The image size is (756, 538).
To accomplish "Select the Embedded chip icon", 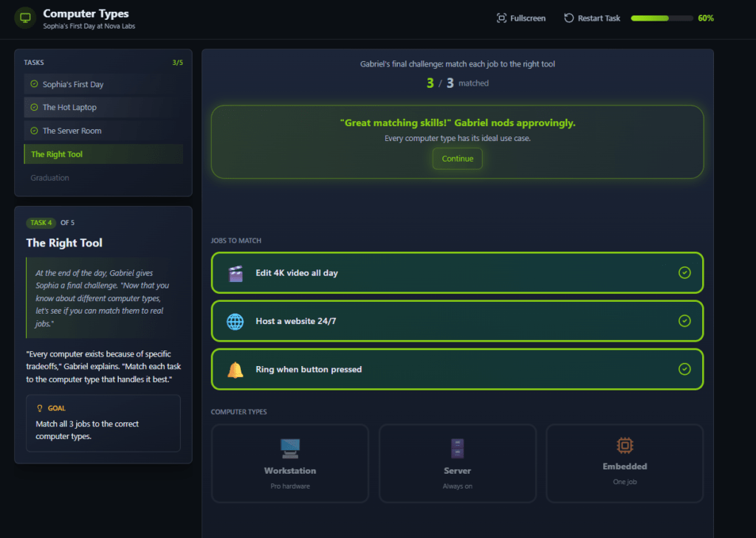I will point(625,445).
